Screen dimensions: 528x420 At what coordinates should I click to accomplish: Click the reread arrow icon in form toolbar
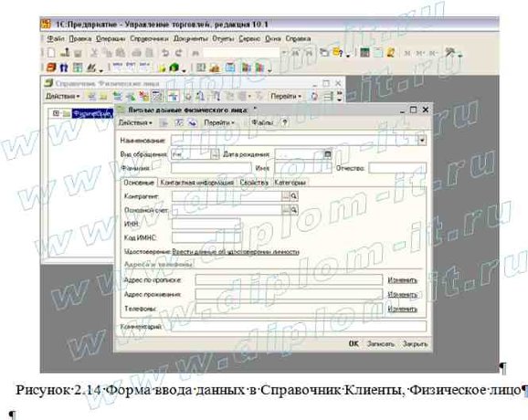coord(192,123)
